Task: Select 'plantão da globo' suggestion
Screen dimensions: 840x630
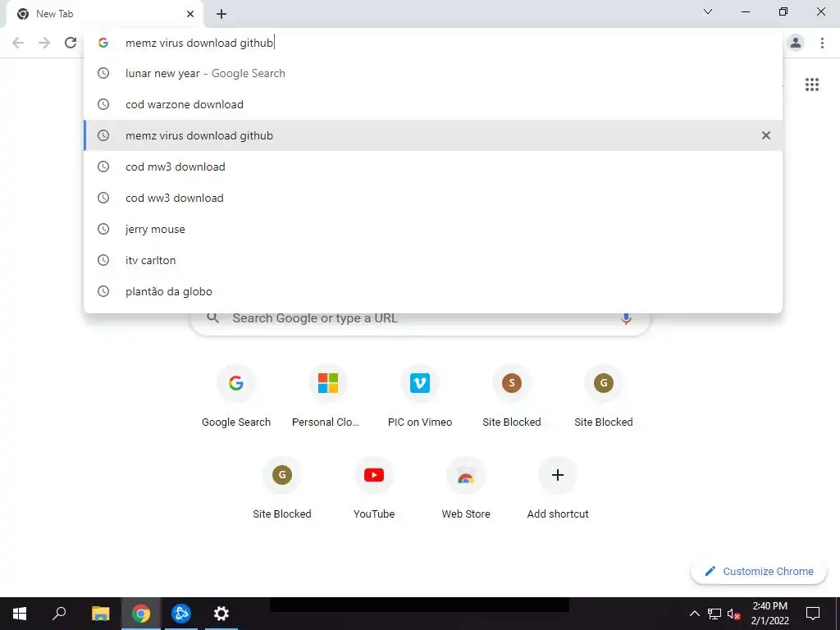Action: 433,291
